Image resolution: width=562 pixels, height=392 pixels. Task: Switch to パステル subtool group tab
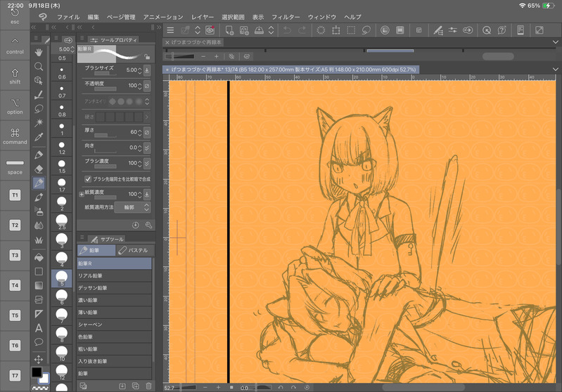(135, 250)
